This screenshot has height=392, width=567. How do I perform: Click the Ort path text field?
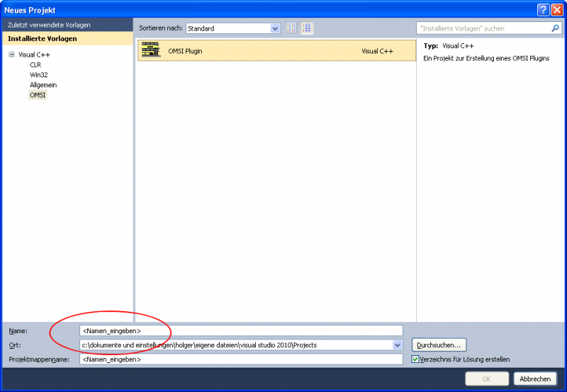(236, 345)
